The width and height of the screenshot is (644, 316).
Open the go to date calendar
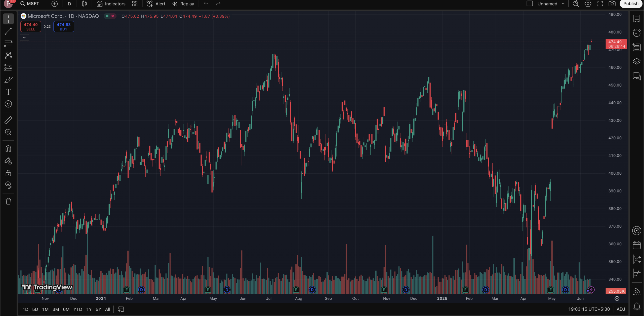[x=121, y=309]
